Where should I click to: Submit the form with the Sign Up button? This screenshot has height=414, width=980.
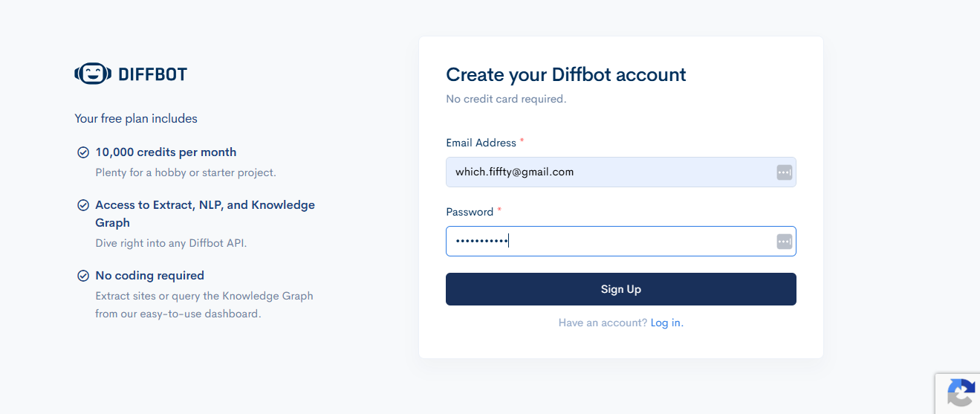click(x=621, y=289)
